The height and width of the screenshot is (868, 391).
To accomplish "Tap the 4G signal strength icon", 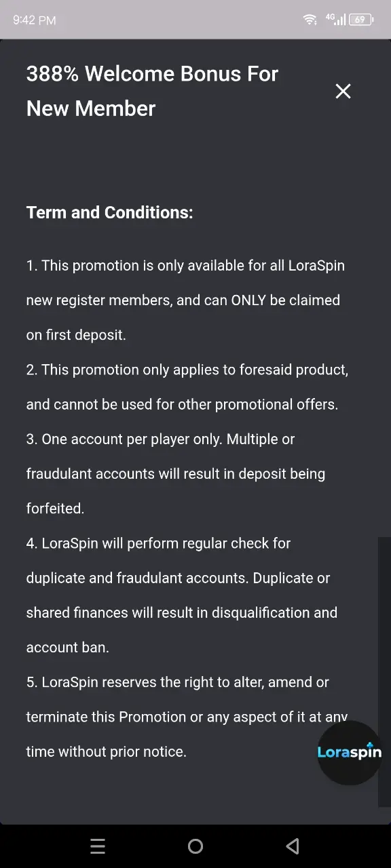I will click(335, 19).
